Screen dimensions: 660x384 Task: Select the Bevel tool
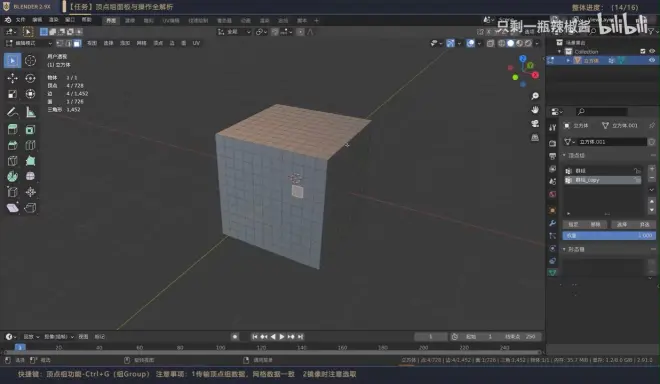pos(12,145)
